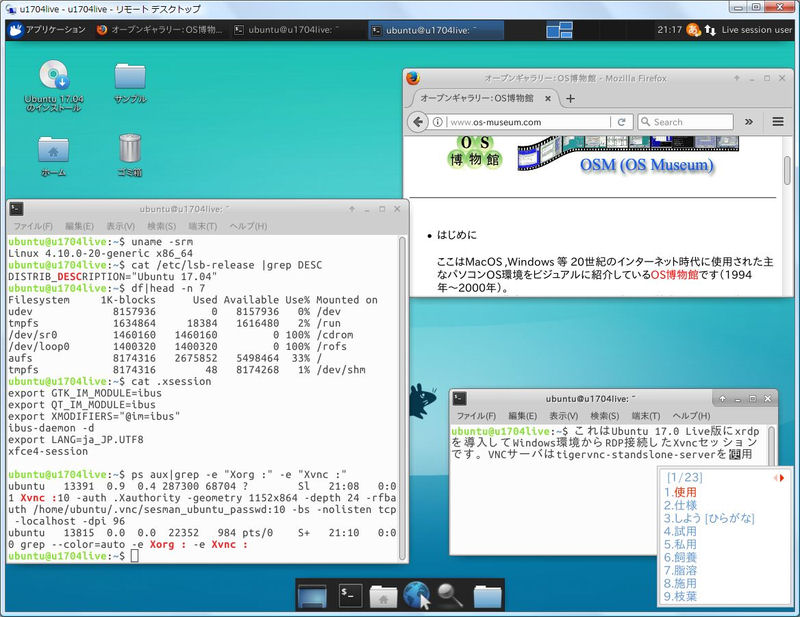Screen dimensions: 800x617
Task: Choose candidate 2.仕様
Action: click(x=680, y=505)
